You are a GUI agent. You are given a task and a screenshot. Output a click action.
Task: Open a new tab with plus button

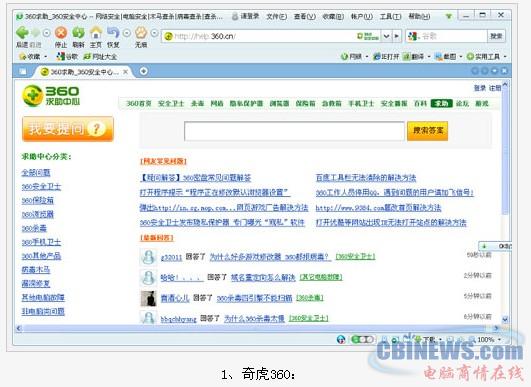coord(144,71)
